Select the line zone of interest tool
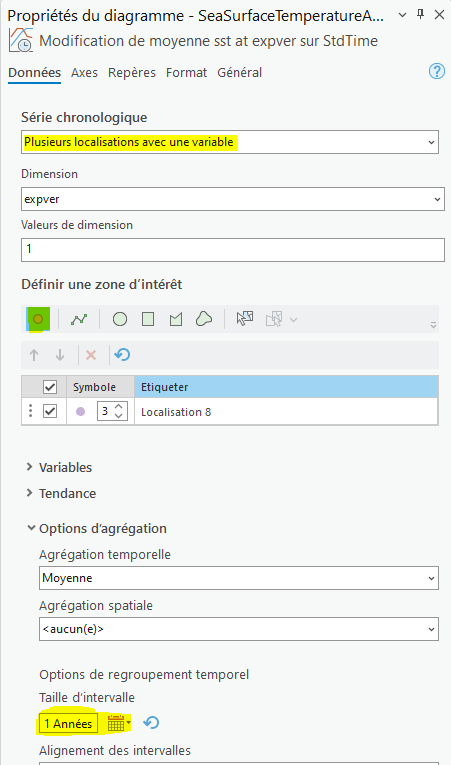Screen dimensions: 451x765 pos(79,320)
